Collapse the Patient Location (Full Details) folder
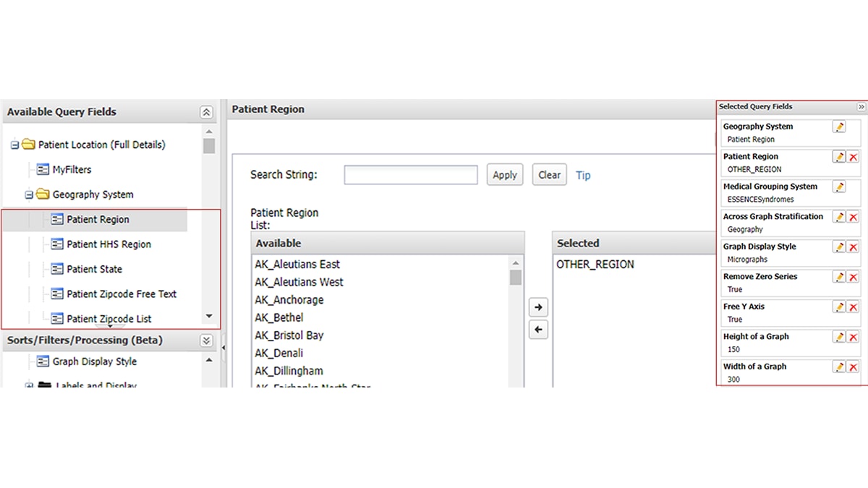The image size is (868, 488). pos(15,145)
